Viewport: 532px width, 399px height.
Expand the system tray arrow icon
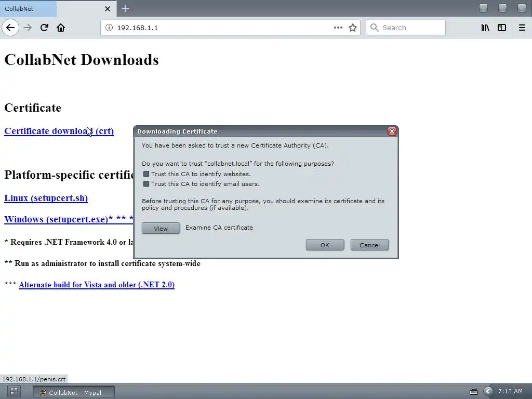tap(488, 391)
